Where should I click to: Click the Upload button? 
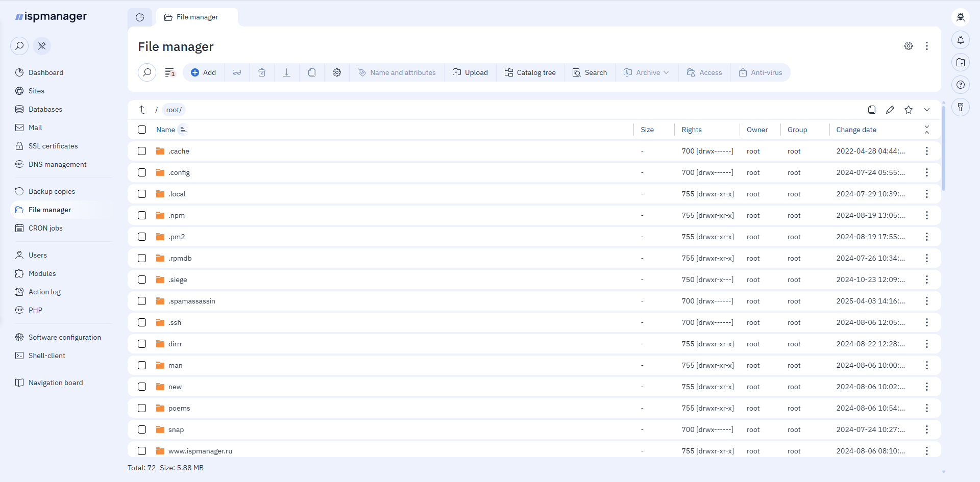470,72
